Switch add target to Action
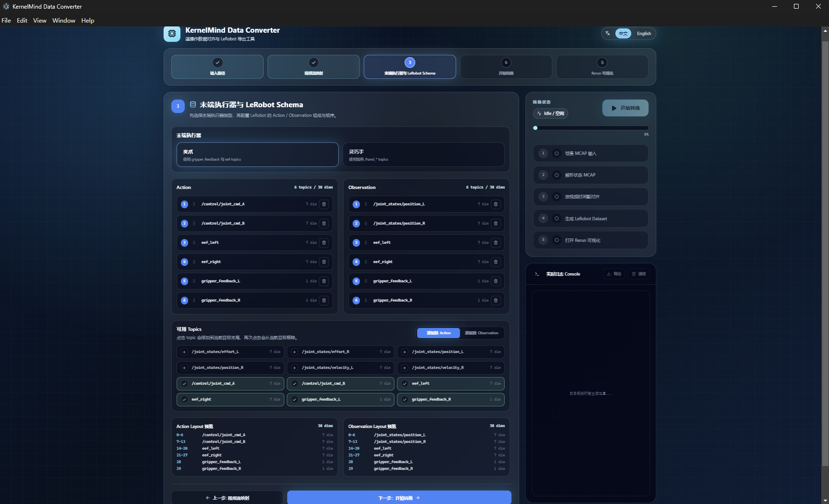Viewport: 829px width, 504px height. (x=438, y=333)
